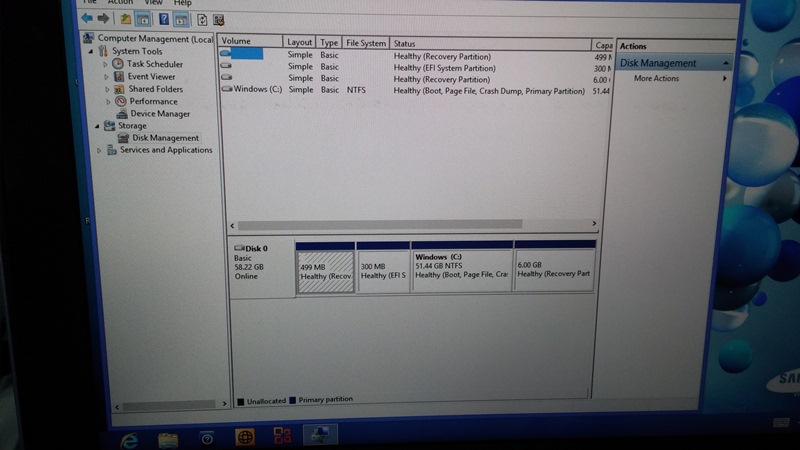Select the Disk 0 label block
This screenshot has height=450, width=800.
[x=262, y=268]
